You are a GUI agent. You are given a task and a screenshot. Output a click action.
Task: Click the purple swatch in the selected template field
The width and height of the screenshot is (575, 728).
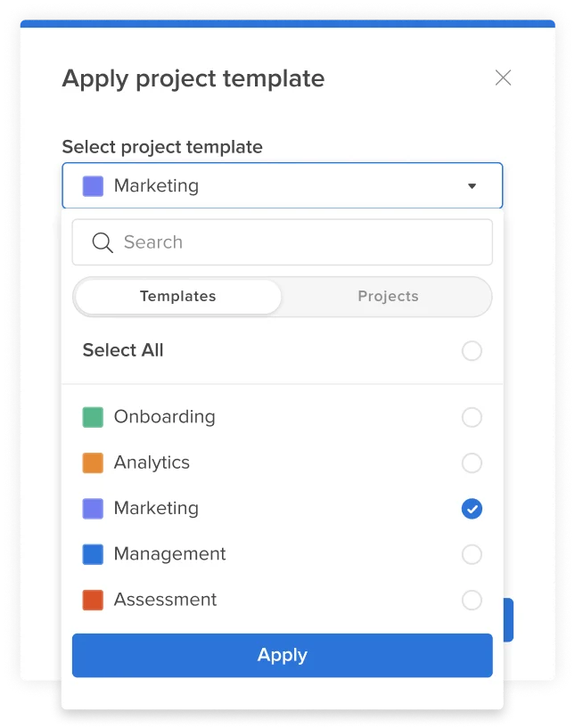[x=93, y=185]
